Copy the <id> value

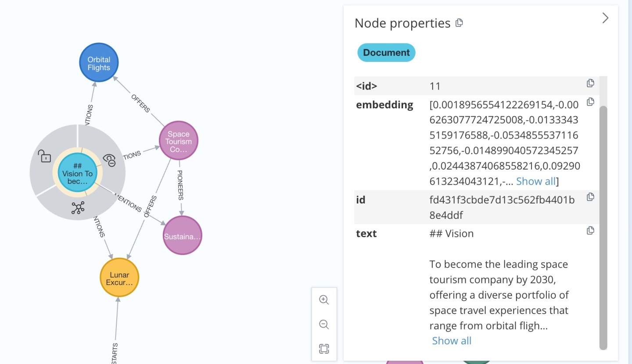pos(590,82)
